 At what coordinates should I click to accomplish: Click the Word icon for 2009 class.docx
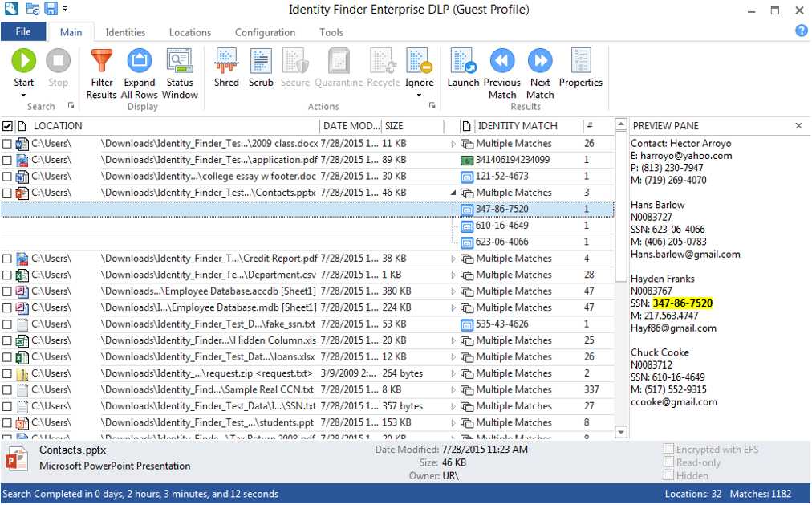click(x=22, y=144)
